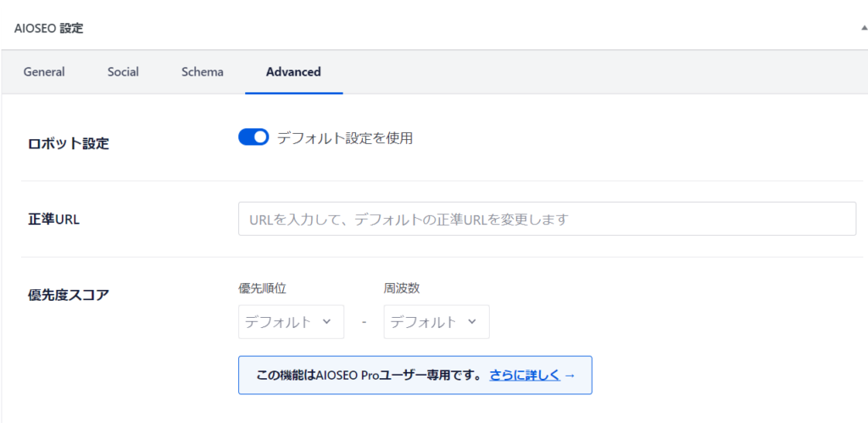The image size is (868, 423).
Task: Open the 優先順位 dropdown
Action: click(291, 322)
